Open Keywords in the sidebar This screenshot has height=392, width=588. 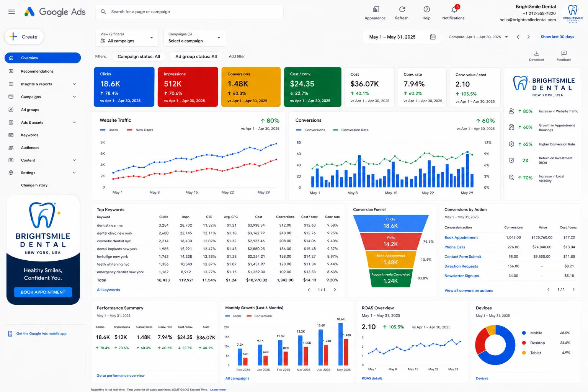pos(29,135)
